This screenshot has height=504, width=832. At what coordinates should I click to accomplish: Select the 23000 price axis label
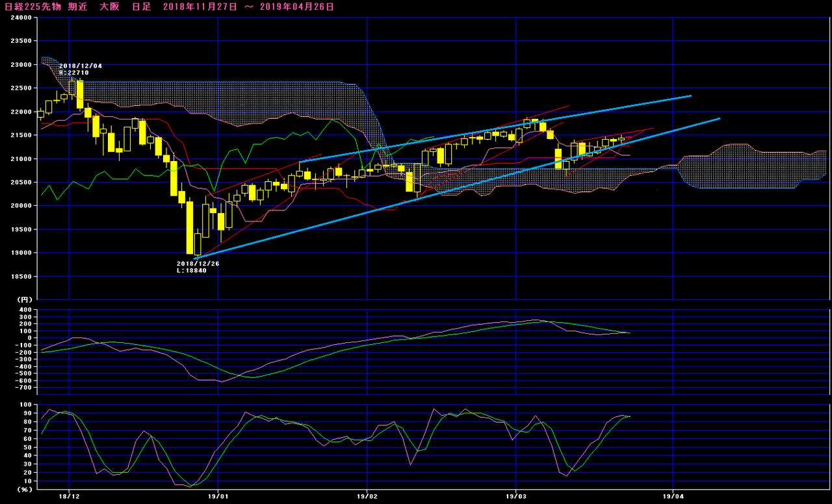click(x=22, y=65)
